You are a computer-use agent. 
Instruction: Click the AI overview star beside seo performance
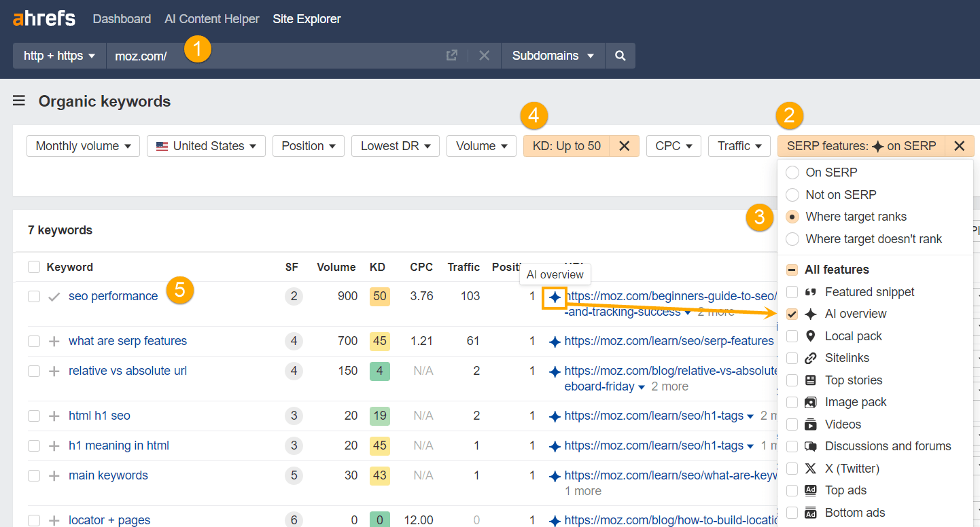pos(554,297)
